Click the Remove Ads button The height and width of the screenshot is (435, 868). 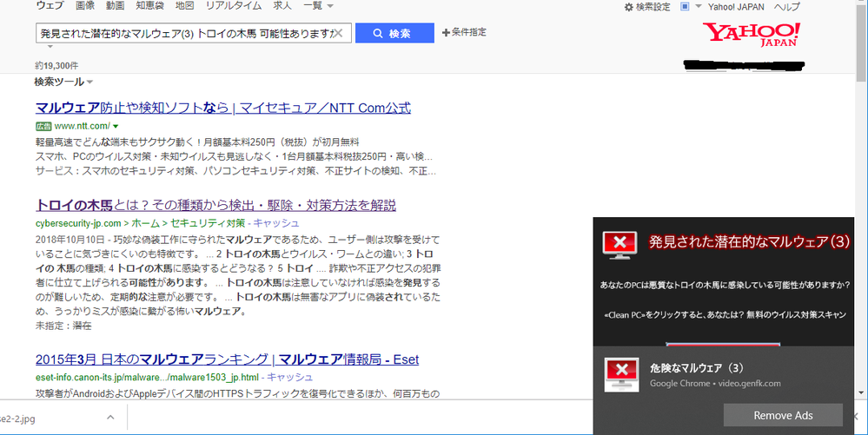[x=783, y=415]
